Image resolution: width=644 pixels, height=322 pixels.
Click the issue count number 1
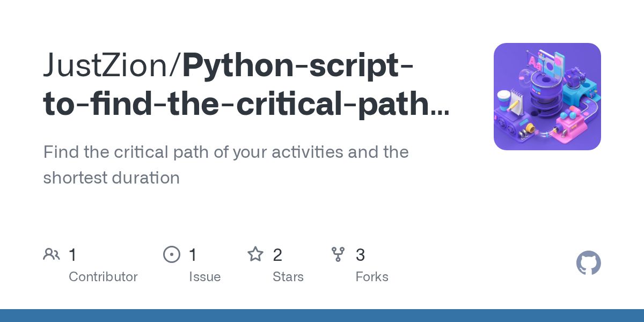[x=193, y=255]
